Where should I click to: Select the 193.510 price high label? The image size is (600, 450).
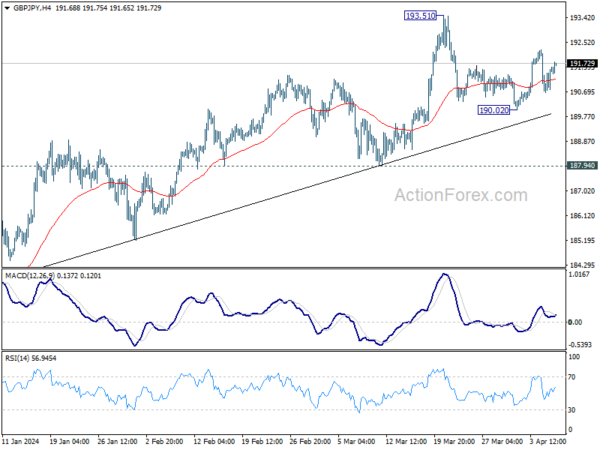pos(420,16)
